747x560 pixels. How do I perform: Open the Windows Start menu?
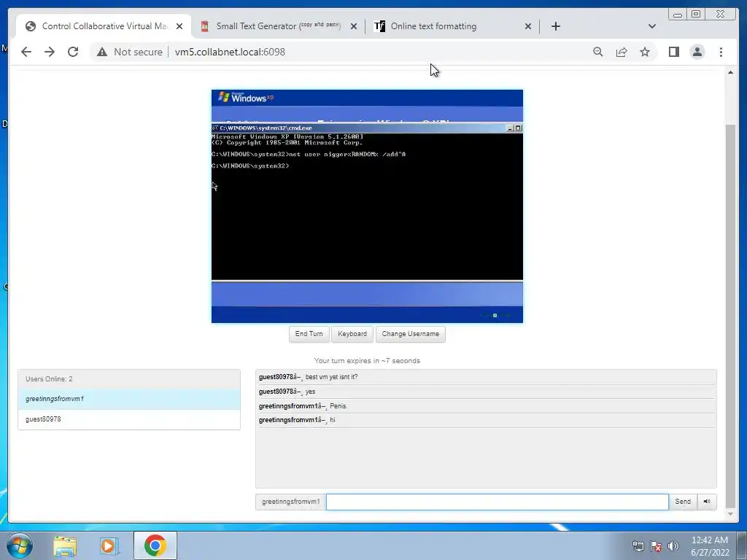coord(19,545)
